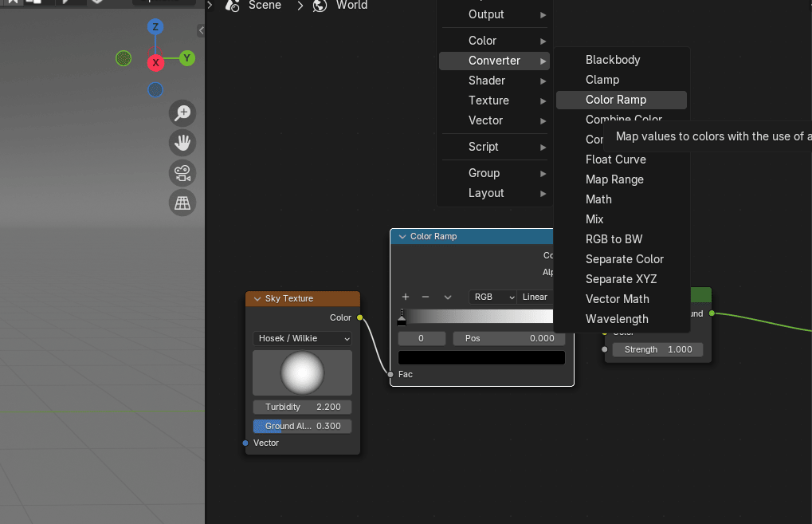The width and height of the screenshot is (812, 524).
Task: Click the World icon in breadcrumb
Action: tap(320, 6)
